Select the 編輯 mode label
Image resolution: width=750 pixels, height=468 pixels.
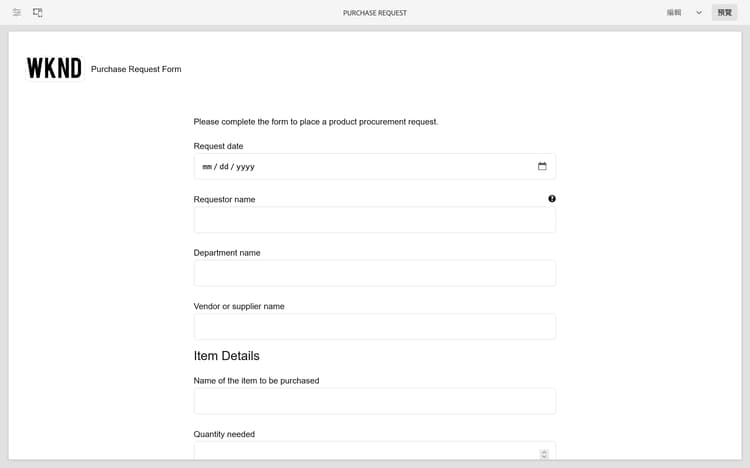point(674,13)
